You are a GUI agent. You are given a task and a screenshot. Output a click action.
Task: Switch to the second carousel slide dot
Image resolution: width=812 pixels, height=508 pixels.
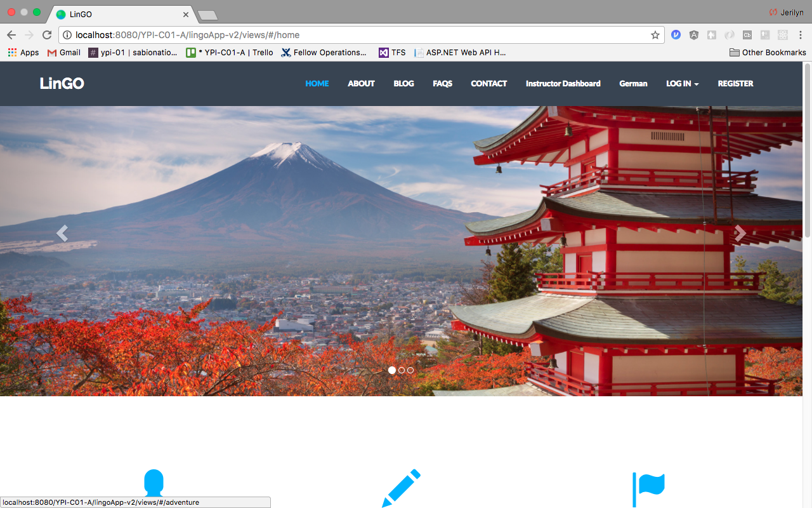(402, 370)
